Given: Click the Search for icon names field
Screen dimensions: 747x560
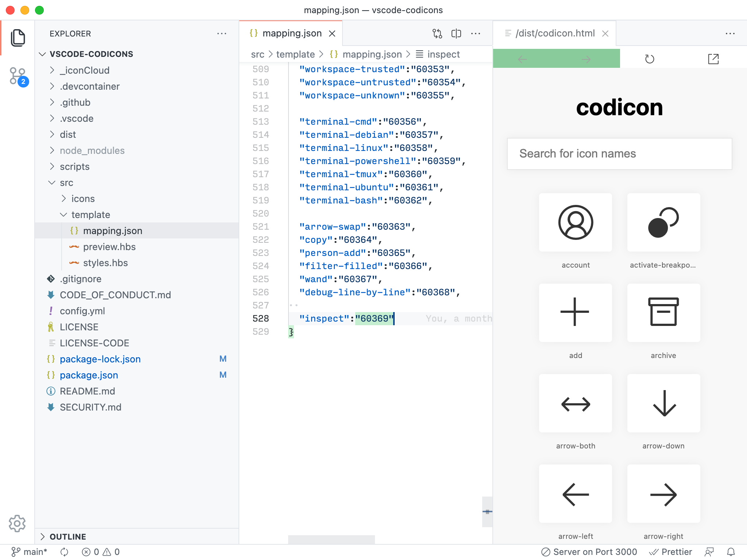Looking at the screenshot, I should [619, 153].
